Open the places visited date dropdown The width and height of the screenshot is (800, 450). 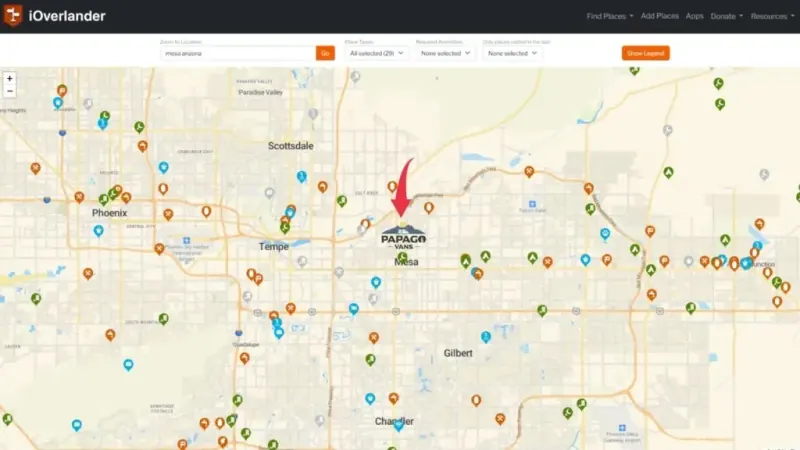(512, 53)
